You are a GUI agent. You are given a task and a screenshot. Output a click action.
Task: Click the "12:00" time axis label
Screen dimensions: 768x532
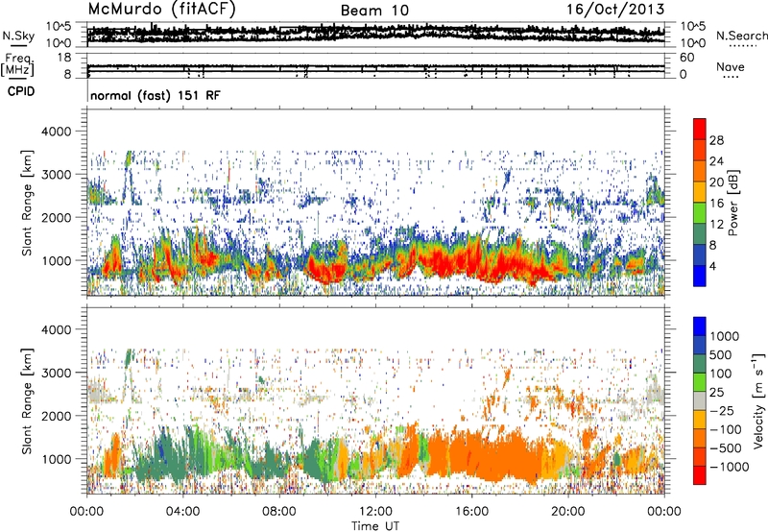pyautogui.click(x=375, y=512)
